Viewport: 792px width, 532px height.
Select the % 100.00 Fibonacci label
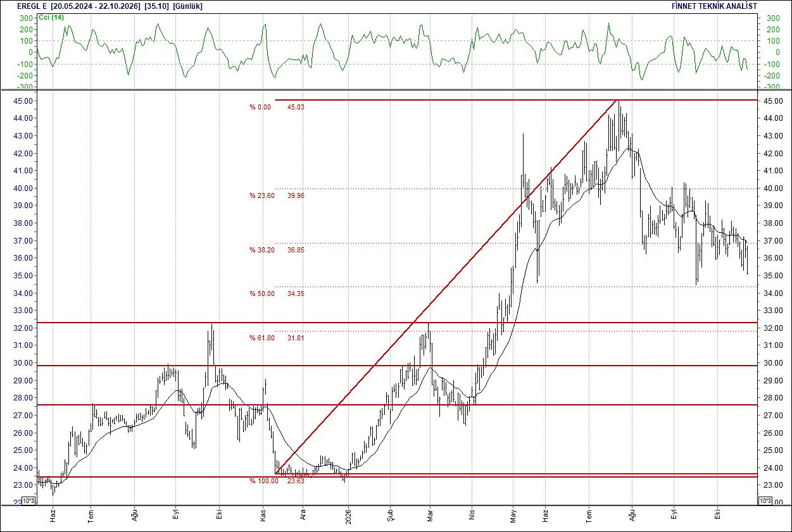point(263,481)
